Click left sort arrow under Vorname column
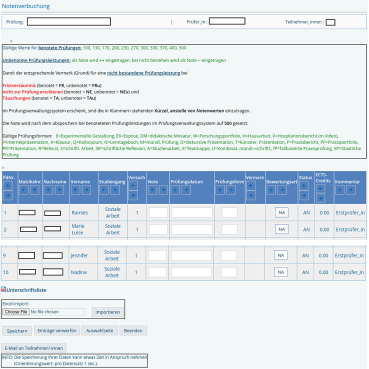The image size is (369, 369). pyautogui.click(x=76, y=190)
